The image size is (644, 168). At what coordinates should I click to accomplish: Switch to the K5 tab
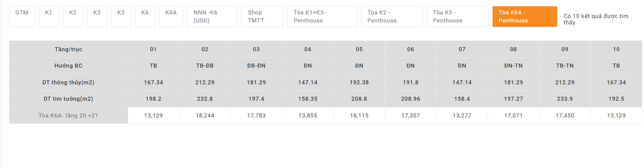121,16
